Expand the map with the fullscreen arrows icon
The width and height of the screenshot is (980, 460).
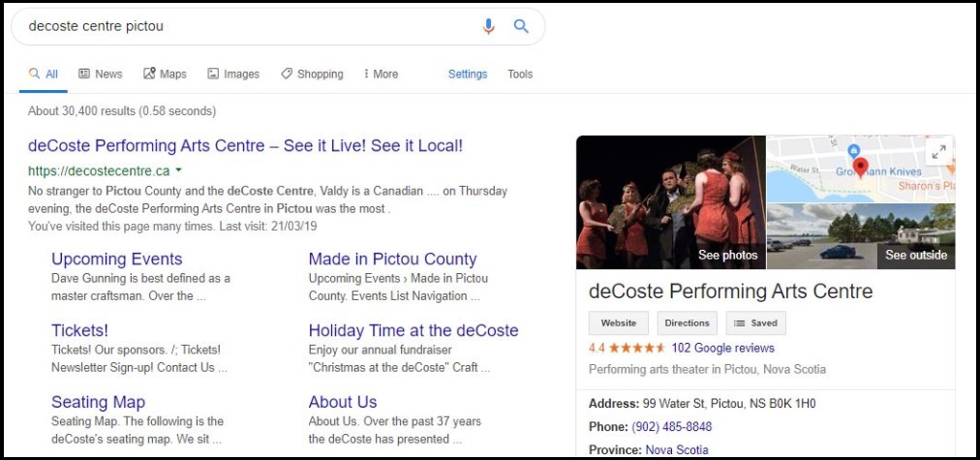tap(938, 151)
